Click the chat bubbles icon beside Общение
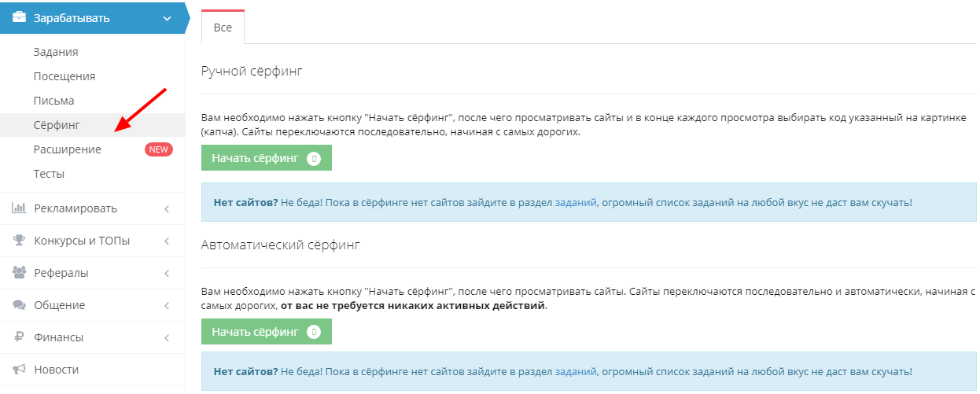 [x=20, y=305]
